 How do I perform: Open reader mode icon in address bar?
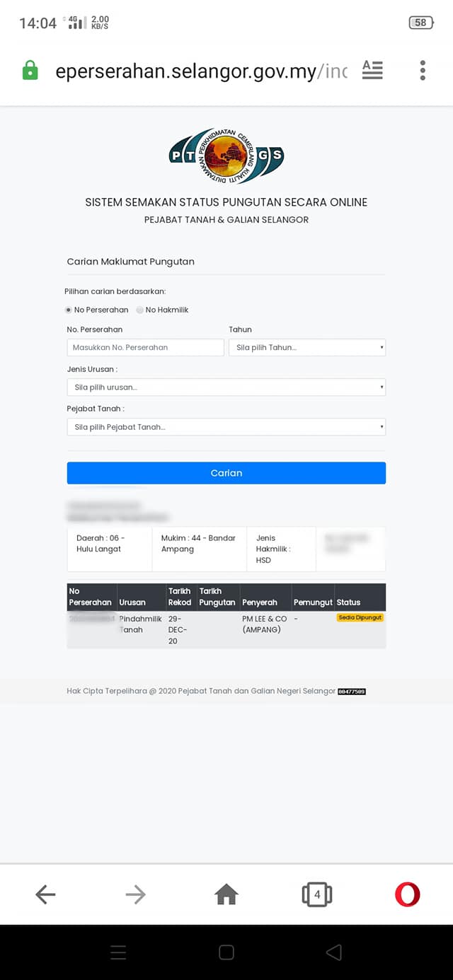tap(372, 70)
